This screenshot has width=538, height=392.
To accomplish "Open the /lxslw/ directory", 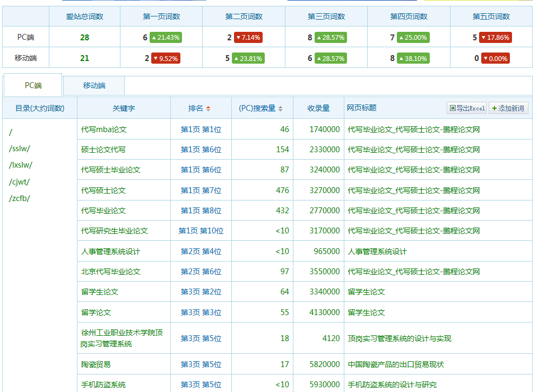I will pos(20,165).
